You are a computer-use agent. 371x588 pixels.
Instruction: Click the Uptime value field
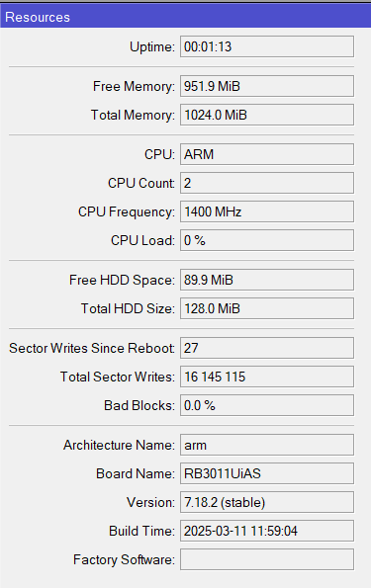tap(267, 46)
